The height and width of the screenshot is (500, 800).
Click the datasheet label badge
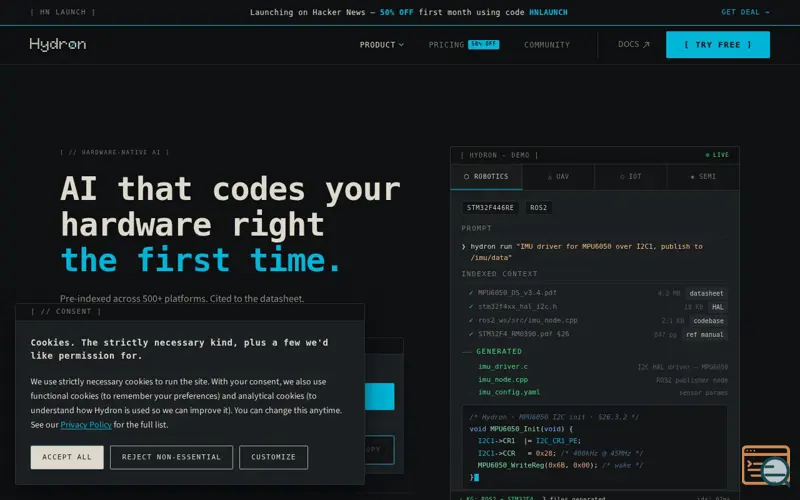pyautogui.click(x=706, y=293)
